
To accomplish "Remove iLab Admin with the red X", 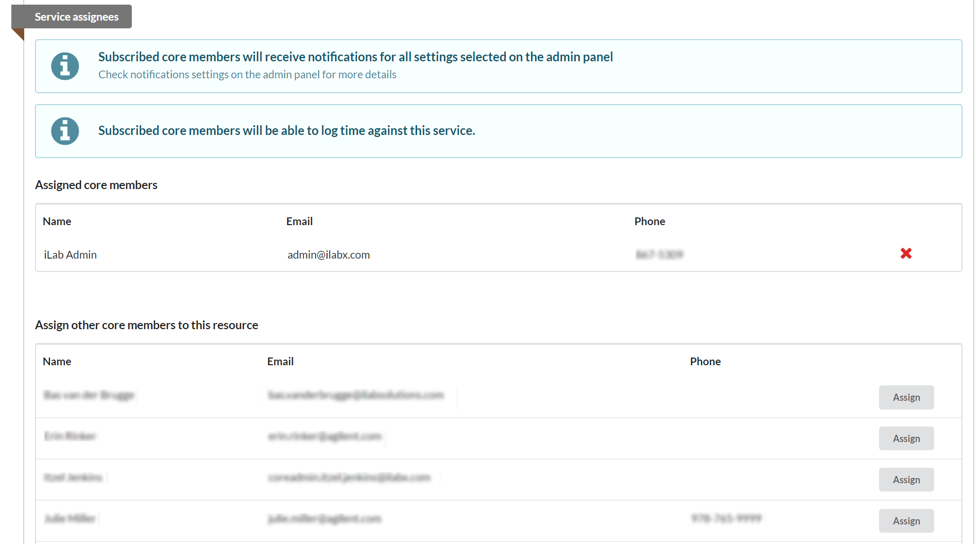I will coord(906,253).
